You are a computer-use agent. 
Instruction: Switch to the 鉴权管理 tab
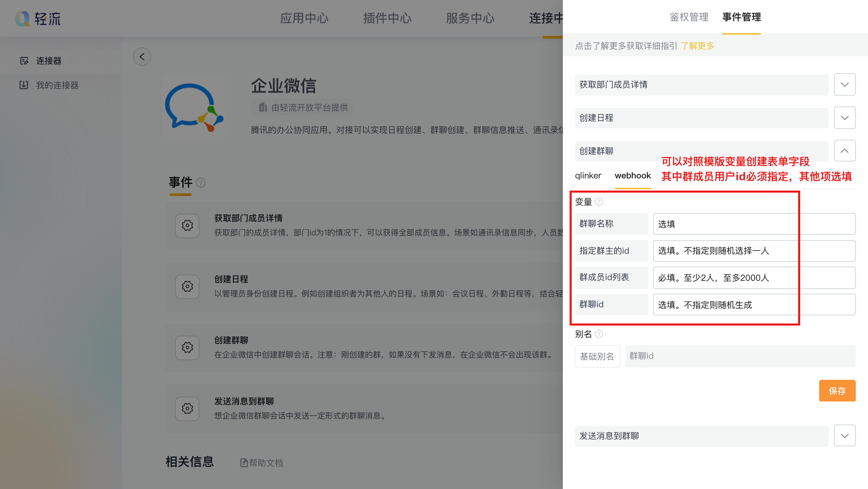[x=689, y=17]
